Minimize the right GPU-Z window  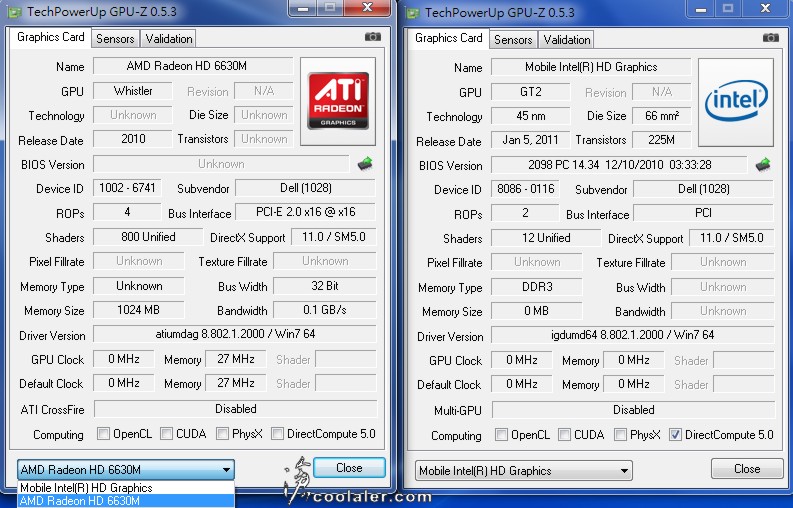701,9
